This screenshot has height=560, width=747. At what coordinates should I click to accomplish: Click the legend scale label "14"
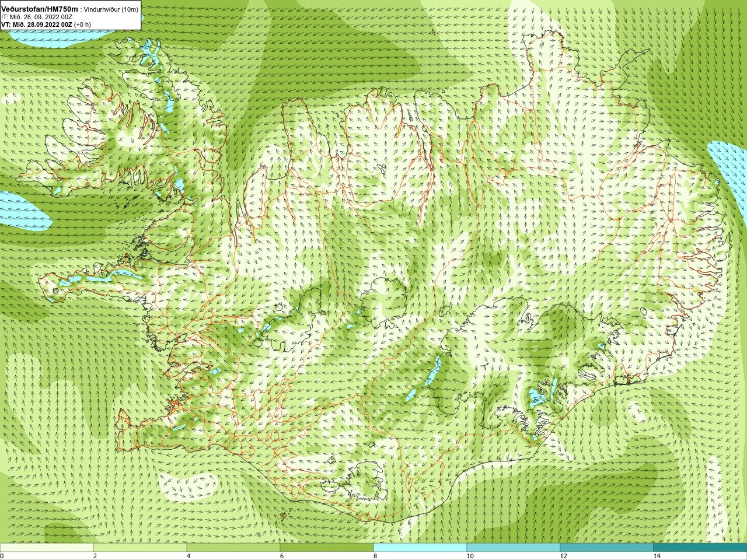click(657, 556)
